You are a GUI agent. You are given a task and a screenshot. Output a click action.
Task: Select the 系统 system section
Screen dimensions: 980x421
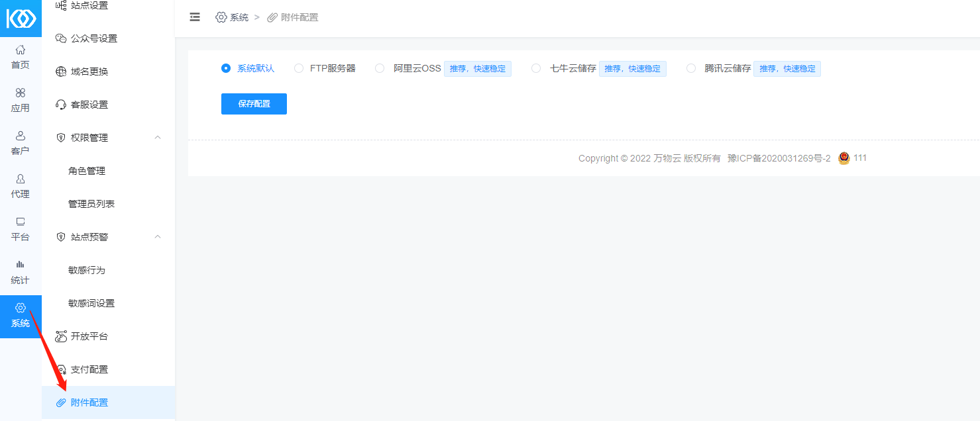[x=21, y=316]
